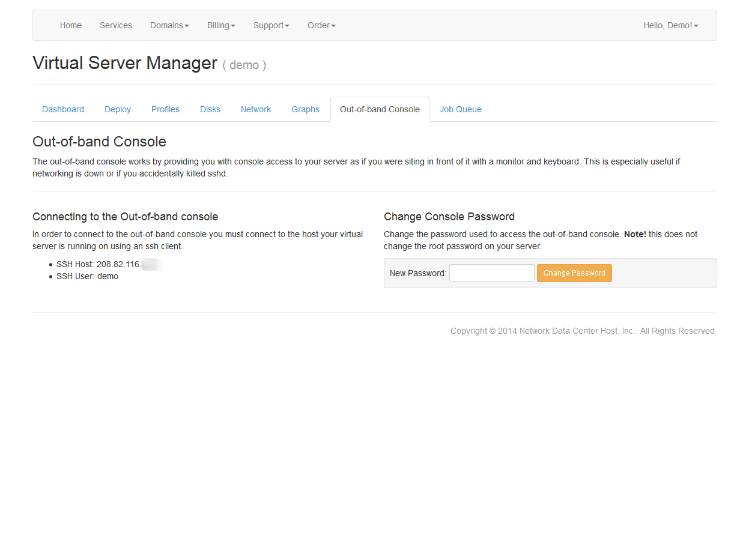Switch to the Disks tab
The width and height of the screenshot is (755, 560).
(210, 109)
